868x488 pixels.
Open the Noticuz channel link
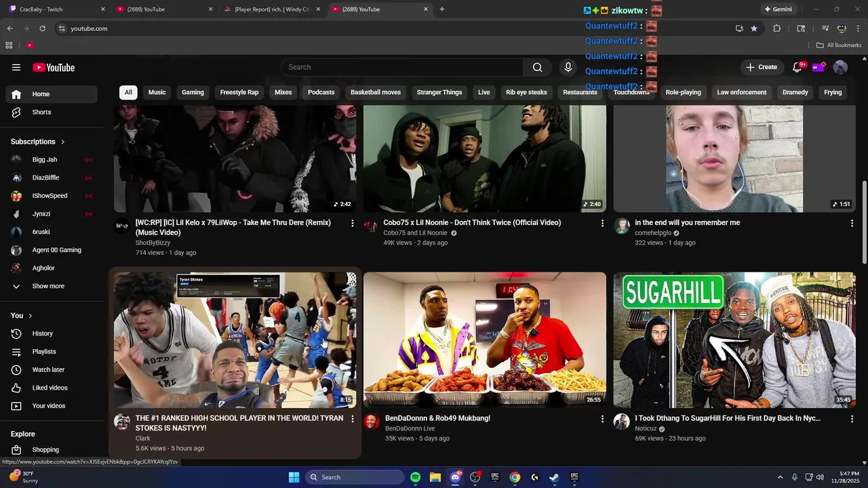pyautogui.click(x=646, y=428)
